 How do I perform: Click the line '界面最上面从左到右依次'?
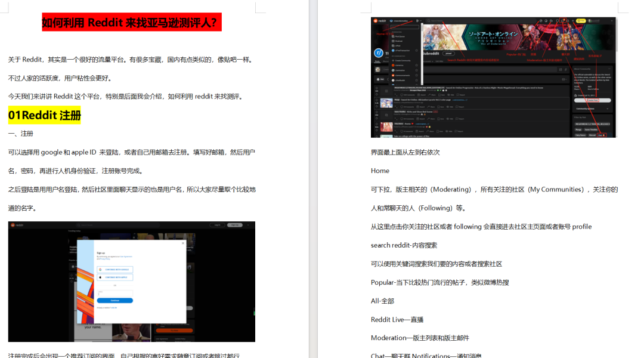coord(405,153)
